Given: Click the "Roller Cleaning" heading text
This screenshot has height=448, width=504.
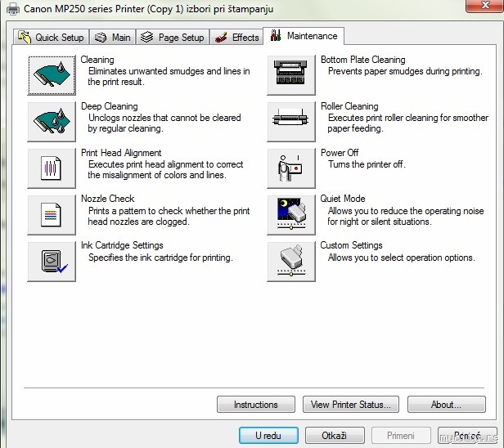Looking at the screenshot, I should tap(349, 106).
